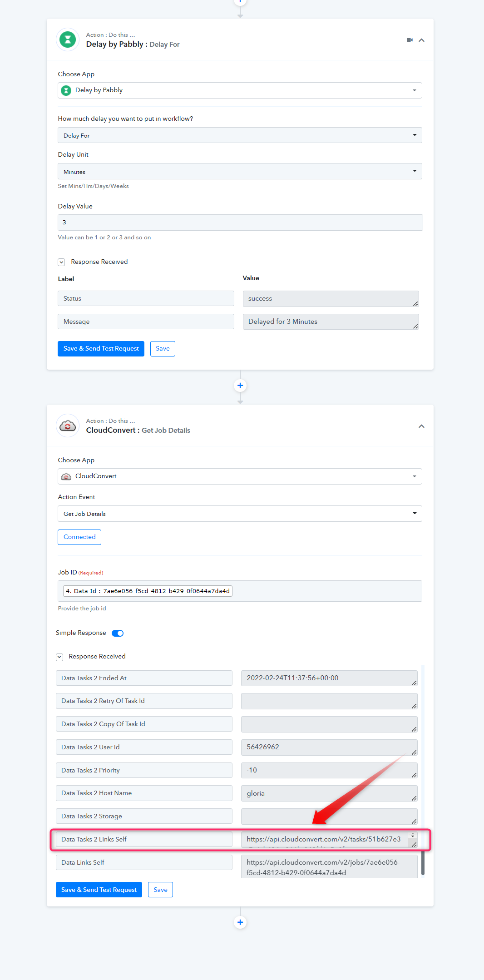Image resolution: width=484 pixels, height=980 pixels.
Task: Click Save & Send Test Request in Delay card
Action: coord(101,349)
